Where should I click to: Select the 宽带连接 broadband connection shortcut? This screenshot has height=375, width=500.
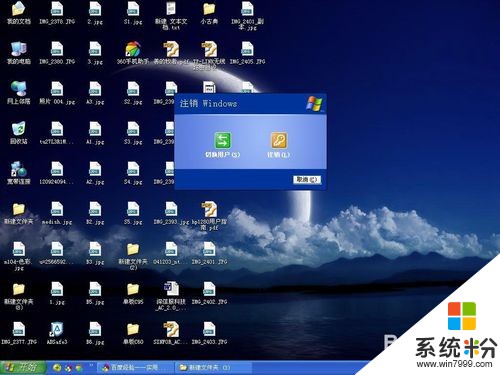tap(19, 169)
